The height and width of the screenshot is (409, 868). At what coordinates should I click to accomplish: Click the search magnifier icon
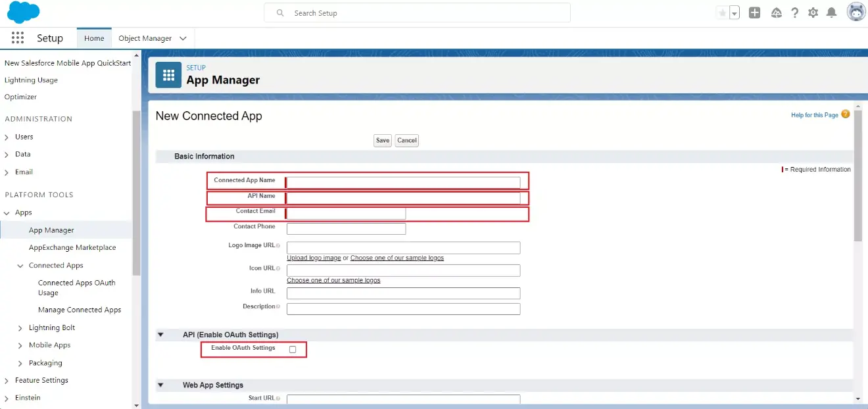point(281,13)
